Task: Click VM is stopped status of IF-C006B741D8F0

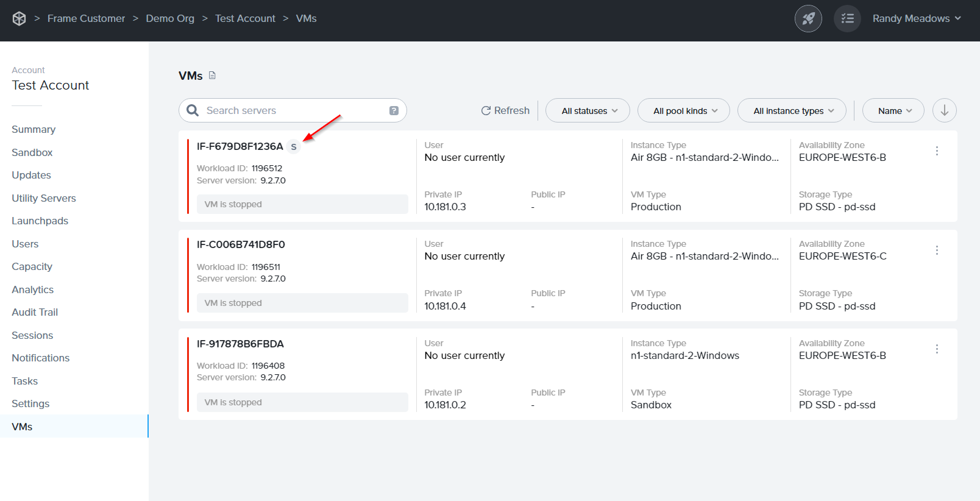Action: [x=302, y=303]
